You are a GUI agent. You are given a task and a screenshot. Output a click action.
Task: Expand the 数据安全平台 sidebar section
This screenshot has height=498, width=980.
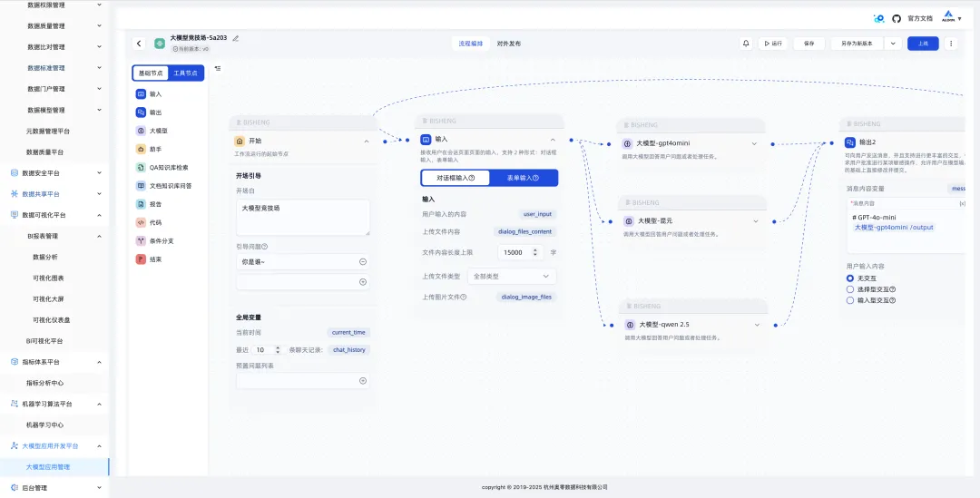[100, 173]
